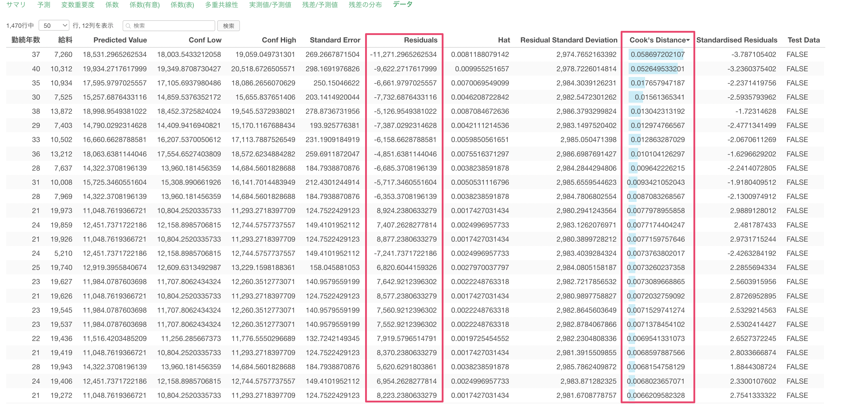Sort by the Predicted Value column header
The height and width of the screenshot is (404, 868).
pos(120,40)
